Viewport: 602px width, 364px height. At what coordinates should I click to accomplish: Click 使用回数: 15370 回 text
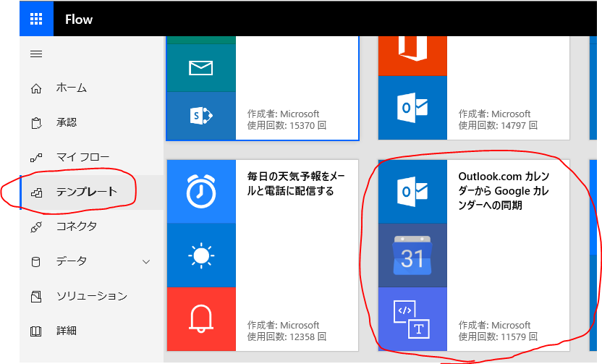[287, 126]
